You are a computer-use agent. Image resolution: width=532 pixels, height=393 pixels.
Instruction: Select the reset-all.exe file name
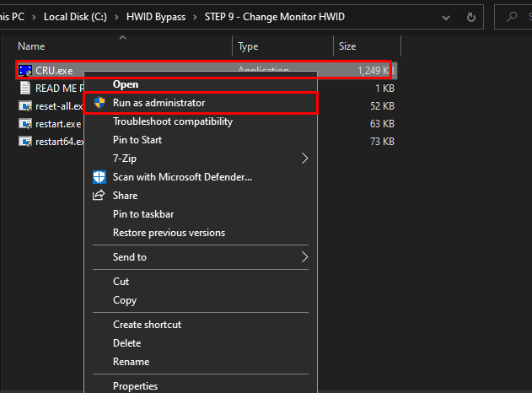click(59, 106)
